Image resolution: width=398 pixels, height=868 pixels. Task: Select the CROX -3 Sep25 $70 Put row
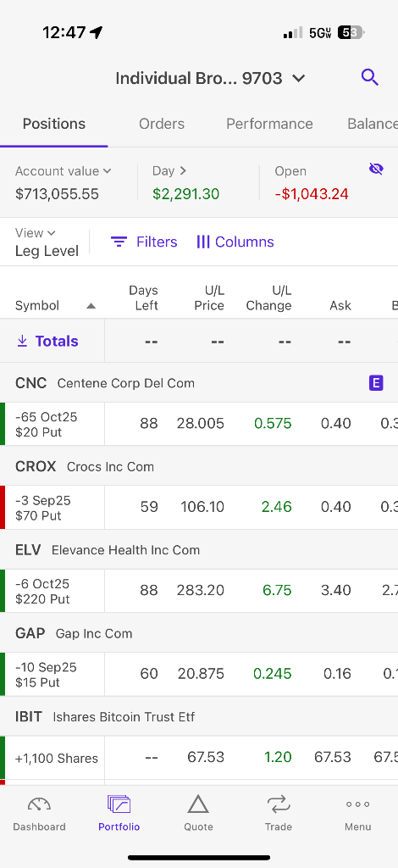[x=199, y=508]
